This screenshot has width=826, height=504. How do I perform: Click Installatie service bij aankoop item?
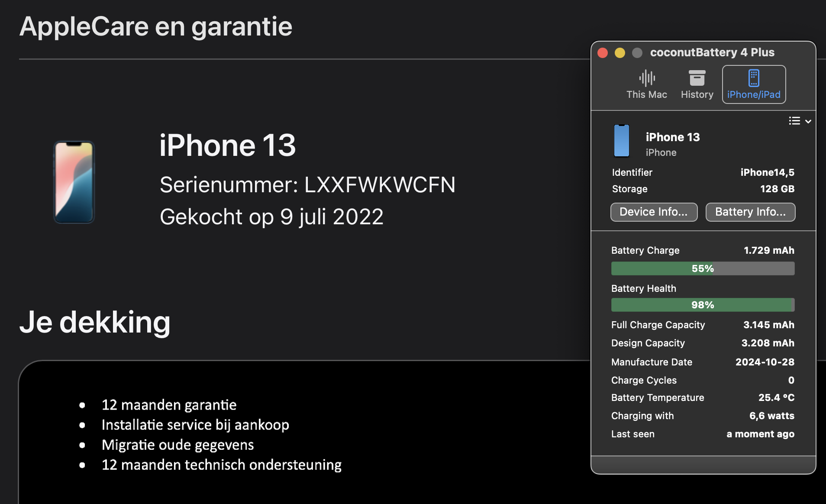click(x=195, y=425)
